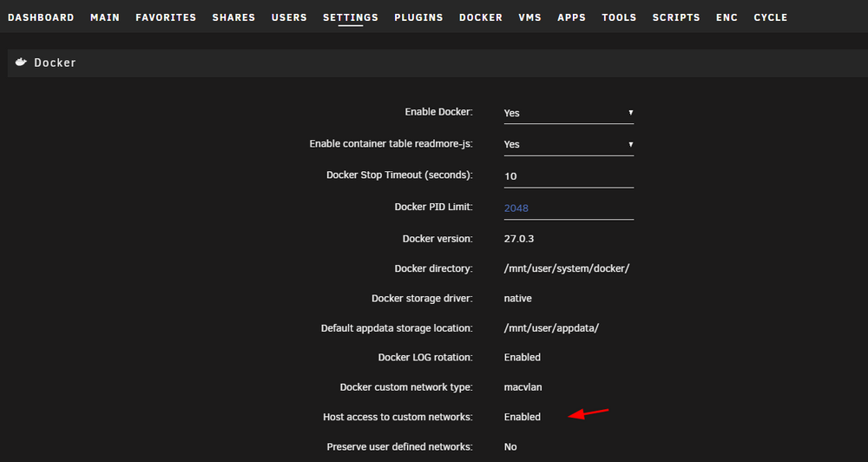Click the /mnt/user/appdata/ storage location
Viewport: 868px width, 462px height.
tap(551, 328)
